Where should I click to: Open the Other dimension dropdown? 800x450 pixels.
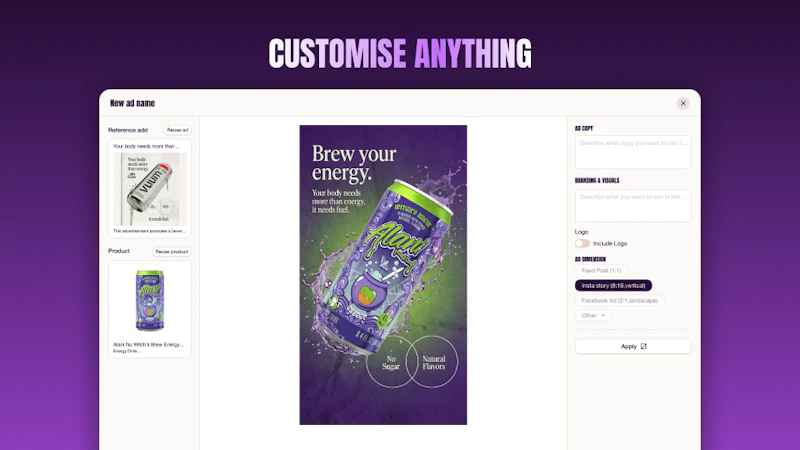(x=593, y=315)
